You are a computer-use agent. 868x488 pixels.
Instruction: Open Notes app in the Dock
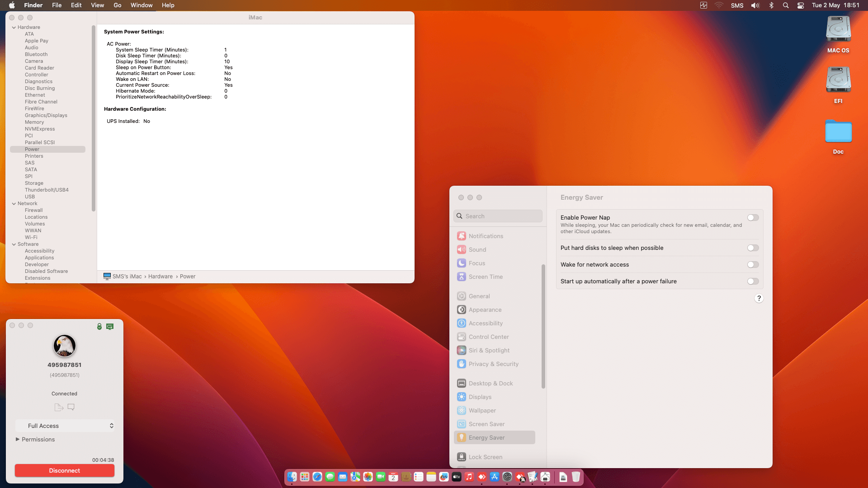click(x=431, y=477)
